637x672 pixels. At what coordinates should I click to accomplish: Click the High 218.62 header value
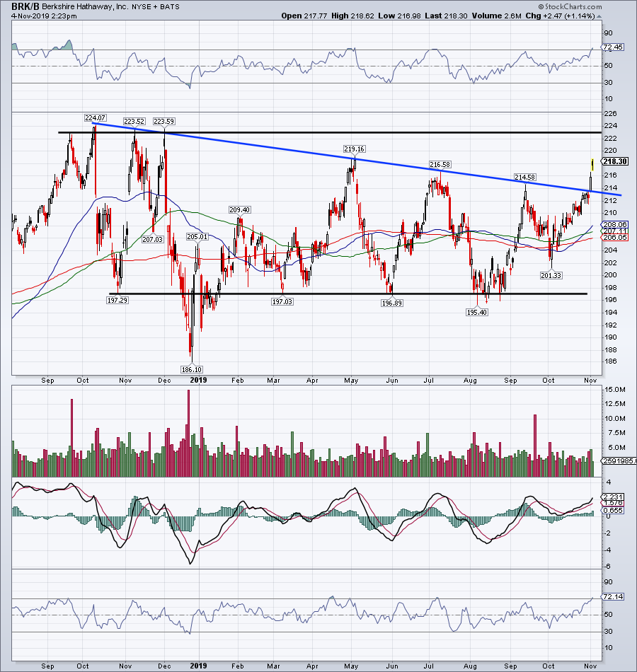tap(352, 16)
